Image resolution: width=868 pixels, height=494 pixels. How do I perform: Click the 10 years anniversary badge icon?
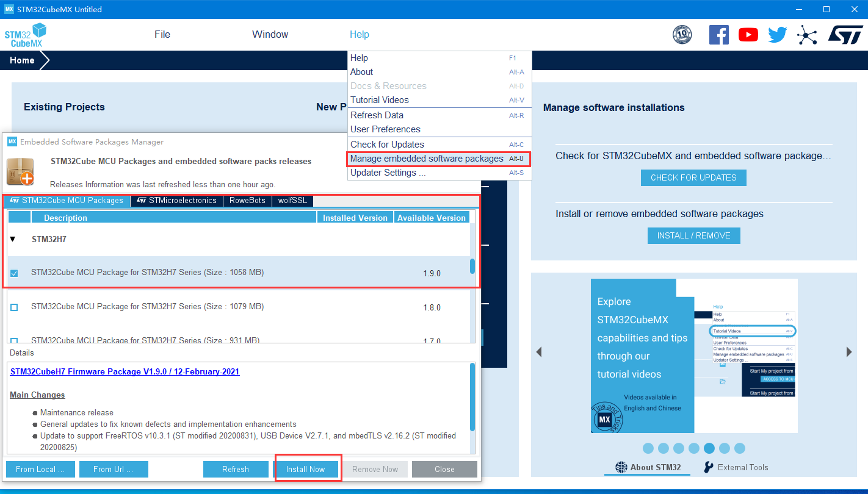click(682, 35)
